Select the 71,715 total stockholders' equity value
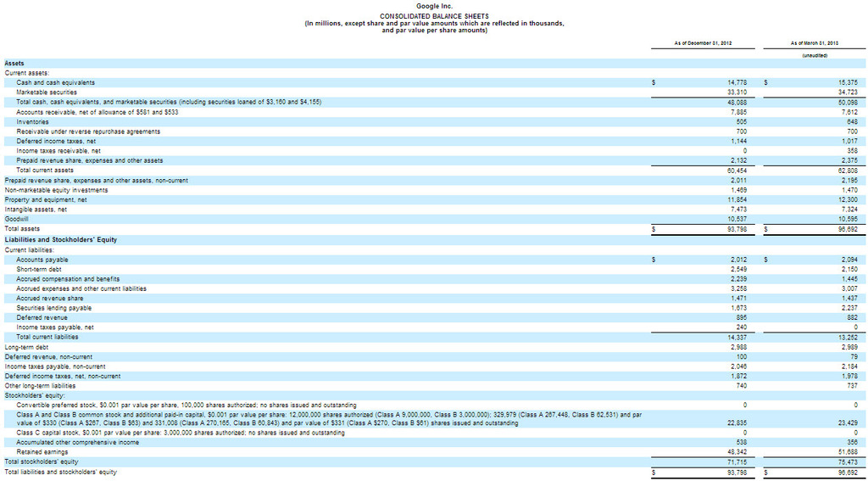Viewport: 868px width, 481px height. pyautogui.click(x=737, y=461)
